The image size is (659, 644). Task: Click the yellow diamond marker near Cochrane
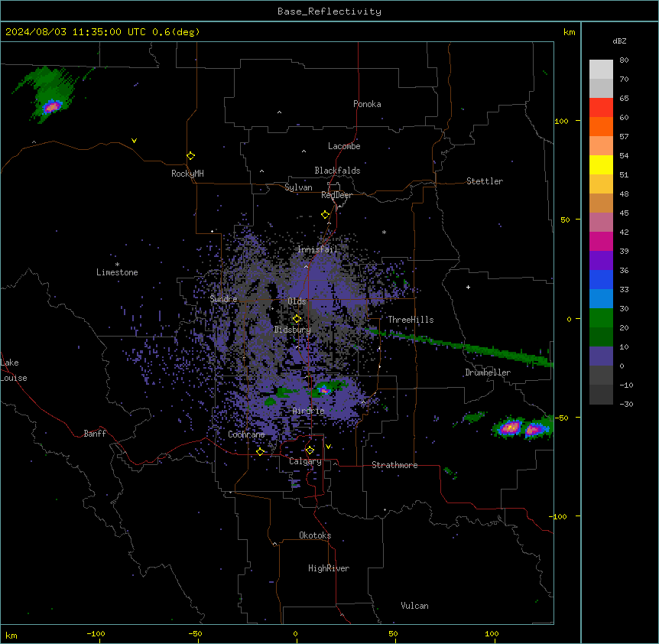(x=260, y=452)
